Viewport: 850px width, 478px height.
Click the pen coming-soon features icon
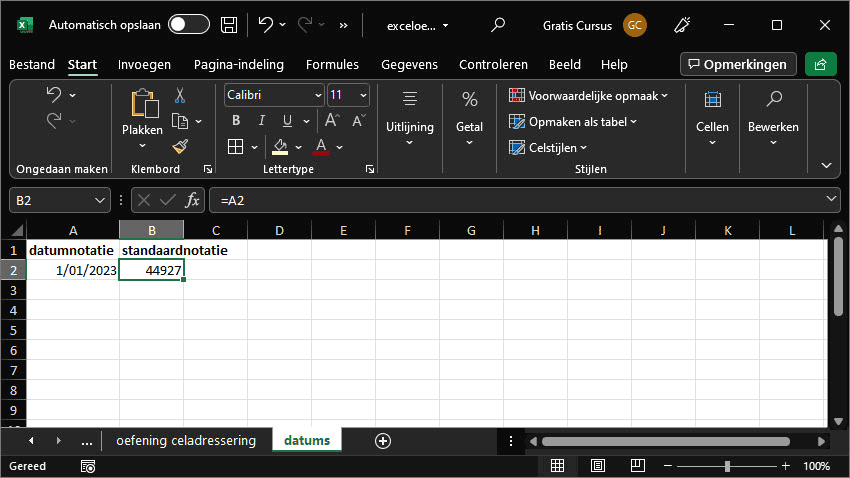point(682,25)
